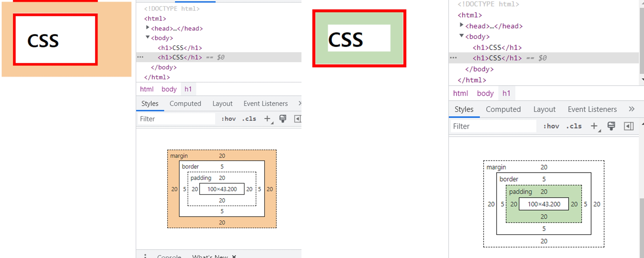
Task: Click the new style rule plus icon in the right panel
Action: (x=594, y=126)
